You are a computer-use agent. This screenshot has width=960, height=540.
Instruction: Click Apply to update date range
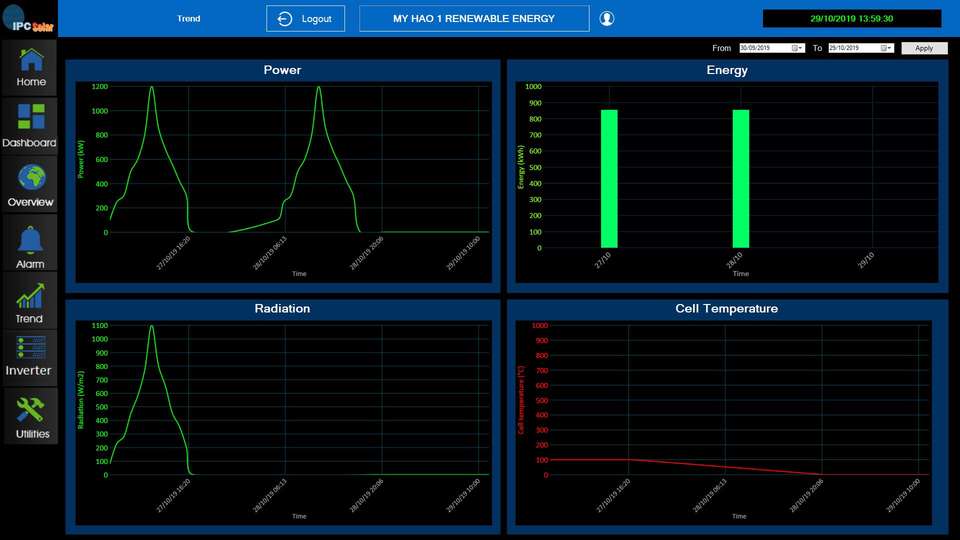924,48
